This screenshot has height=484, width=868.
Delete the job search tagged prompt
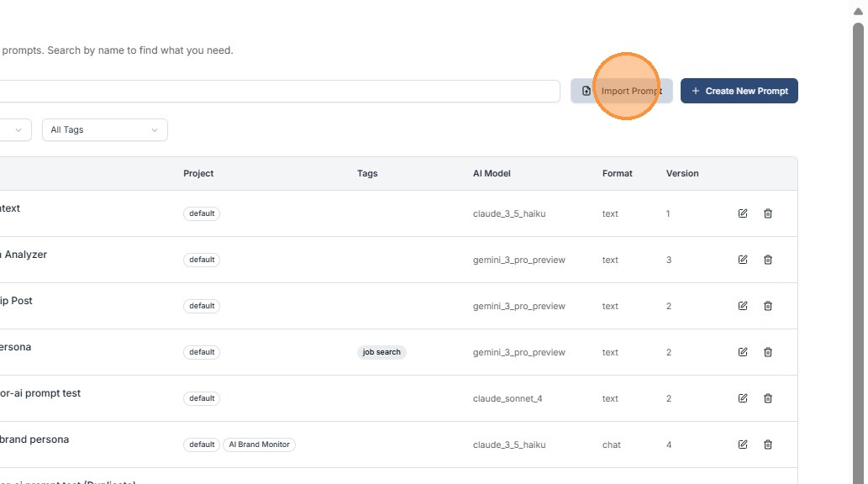pyautogui.click(x=768, y=352)
